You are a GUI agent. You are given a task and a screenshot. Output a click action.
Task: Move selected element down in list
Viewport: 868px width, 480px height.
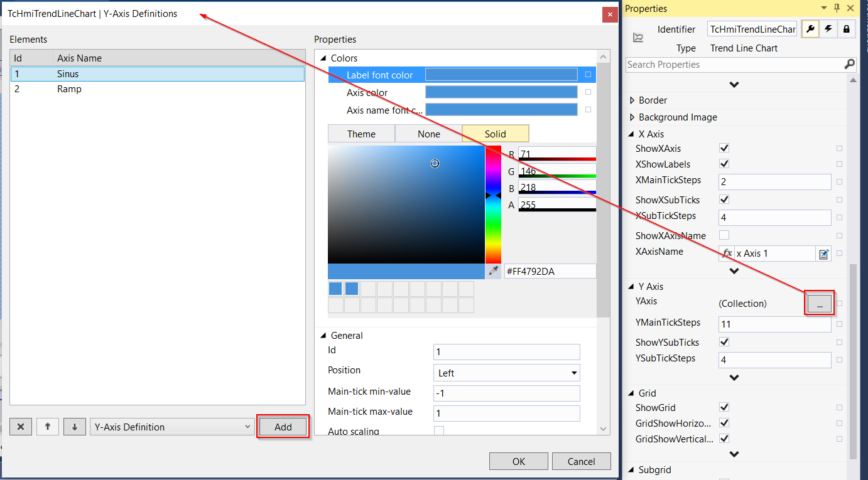pyautogui.click(x=75, y=427)
